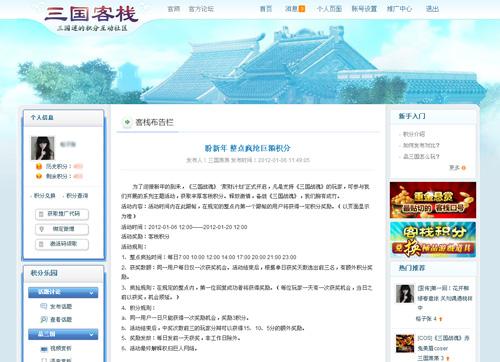
Task: Open first 热门推荐 post title 花开那
Action: click(x=444, y=297)
